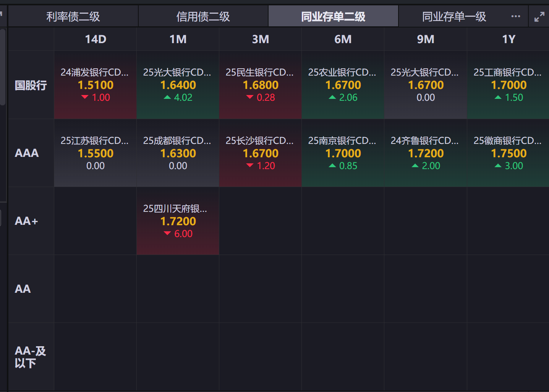549x392 pixels.
Task: Switch to the 利率债二级 tab
Action: point(73,16)
